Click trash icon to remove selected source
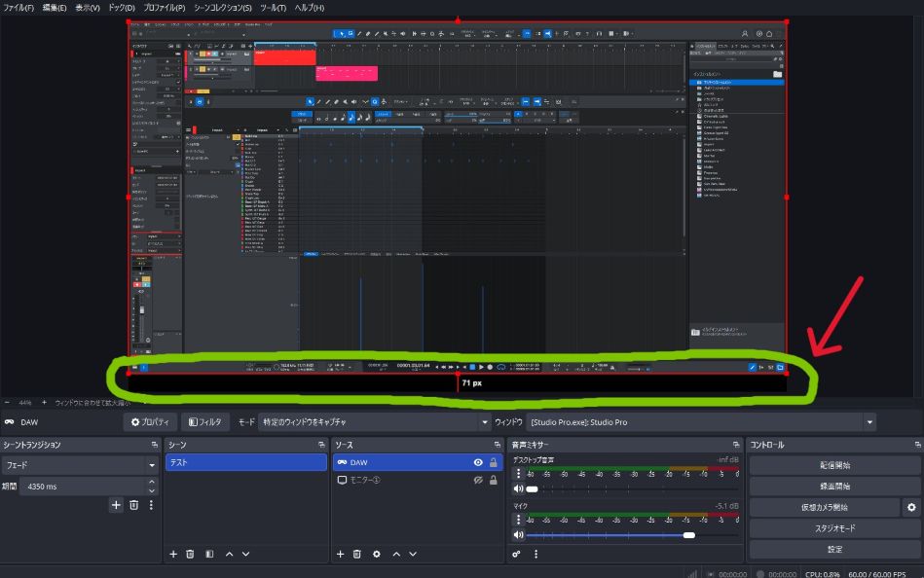924x578 pixels. point(357,554)
